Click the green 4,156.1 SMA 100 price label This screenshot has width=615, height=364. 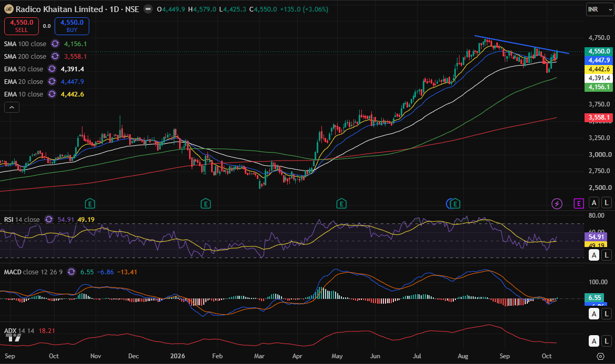point(599,87)
